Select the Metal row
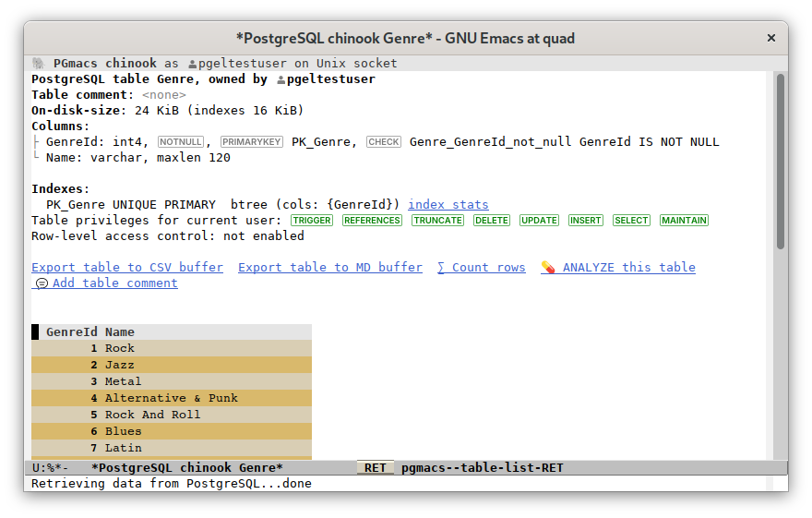812x518 pixels. (x=172, y=381)
